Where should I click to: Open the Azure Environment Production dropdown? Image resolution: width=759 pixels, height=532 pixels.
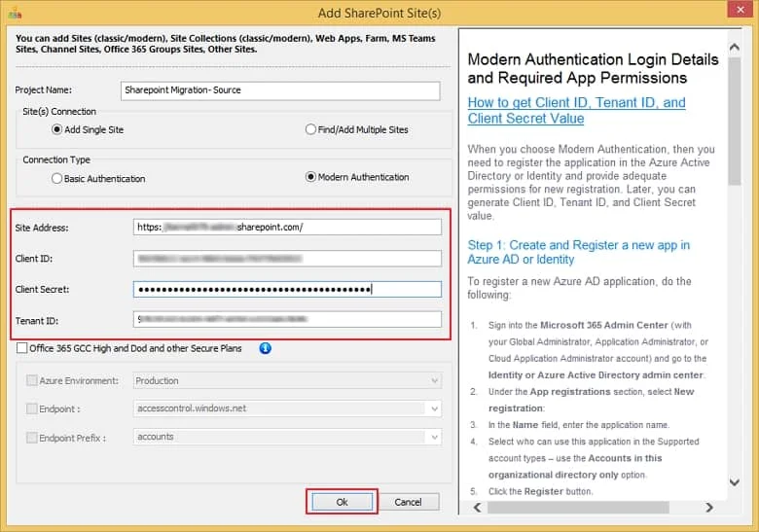(287, 380)
